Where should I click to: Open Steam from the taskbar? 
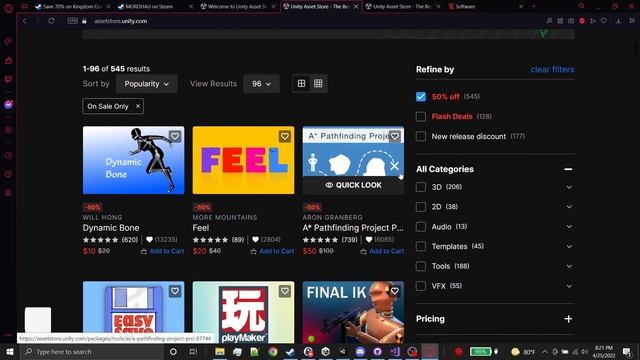290,351
